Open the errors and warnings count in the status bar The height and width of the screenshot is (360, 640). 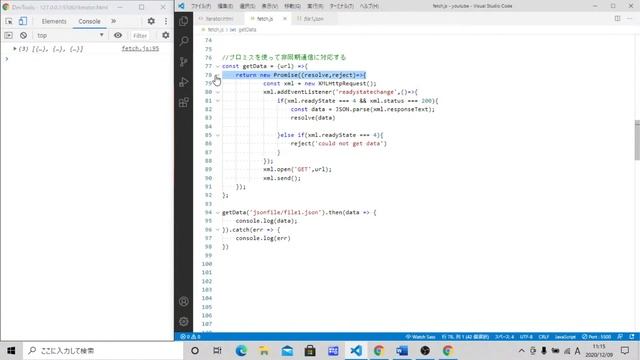(191, 337)
